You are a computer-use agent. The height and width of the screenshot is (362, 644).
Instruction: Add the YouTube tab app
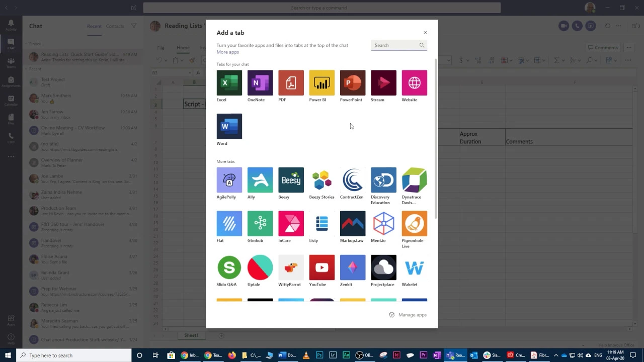click(x=321, y=267)
